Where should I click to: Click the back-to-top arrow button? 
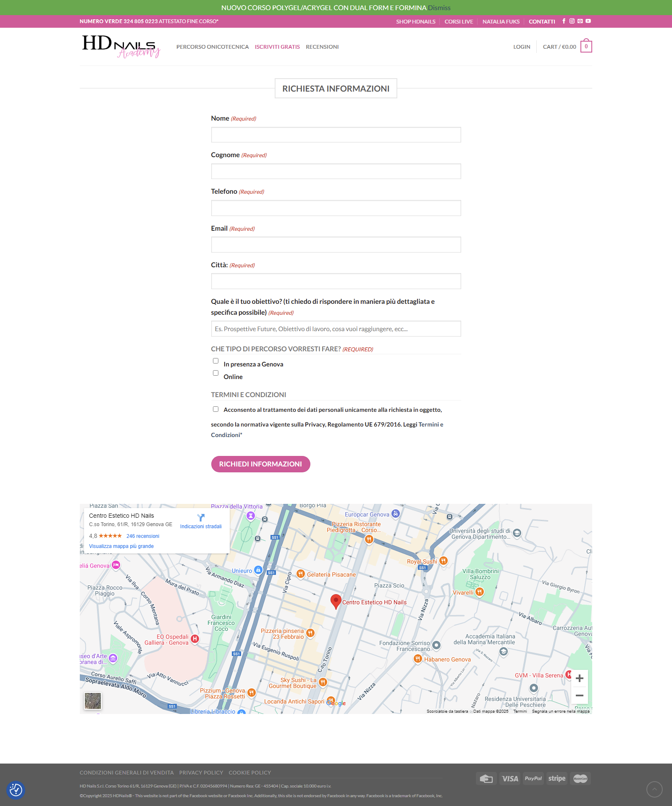point(654,789)
